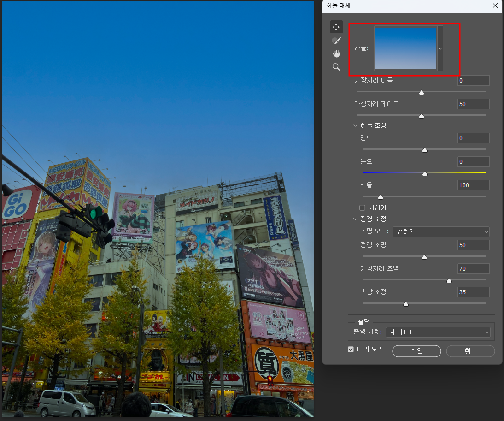Cancel with the 취소 button

tap(470, 351)
